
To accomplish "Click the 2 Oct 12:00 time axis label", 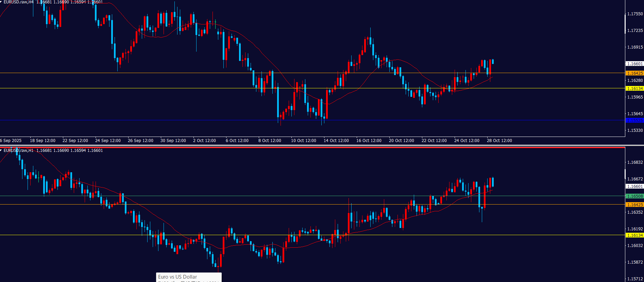I will (204, 140).
